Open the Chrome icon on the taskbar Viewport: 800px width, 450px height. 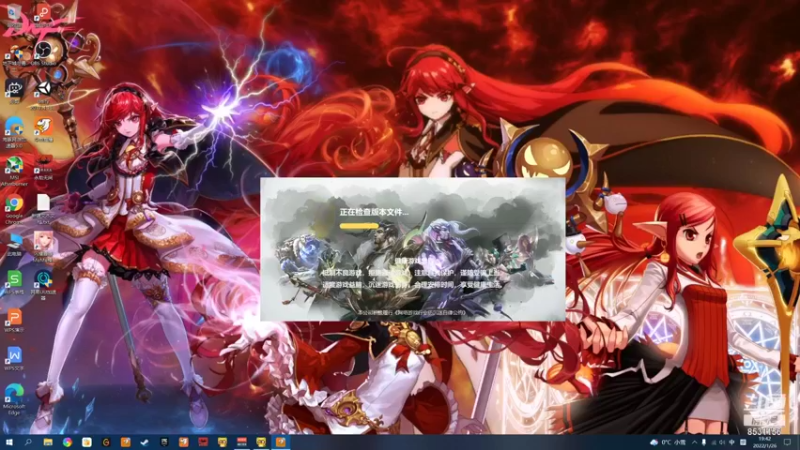click(x=67, y=442)
